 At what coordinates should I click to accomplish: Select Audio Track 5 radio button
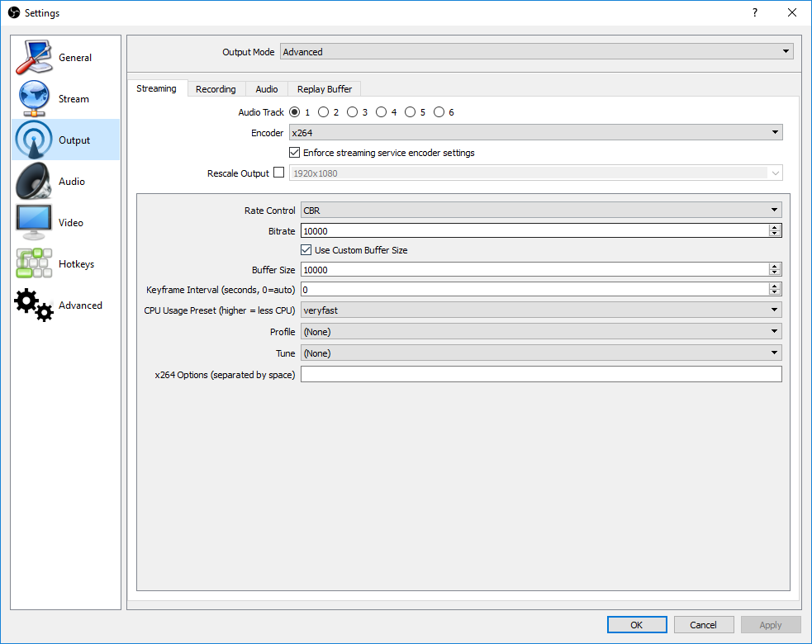[x=411, y=111]
